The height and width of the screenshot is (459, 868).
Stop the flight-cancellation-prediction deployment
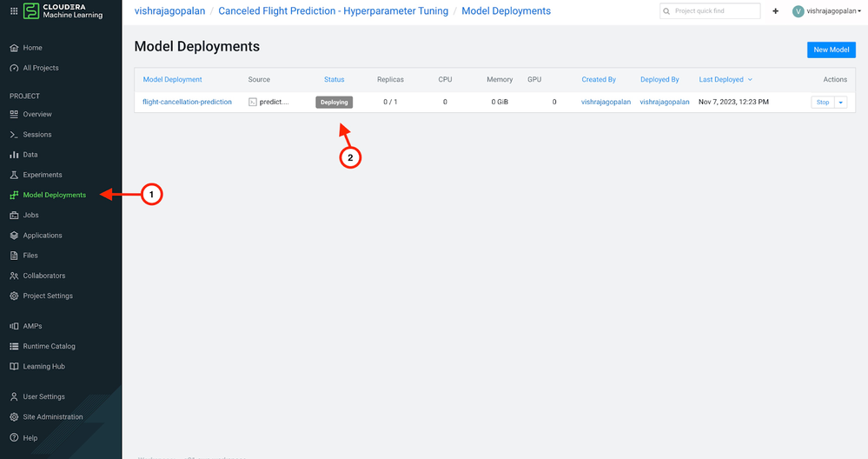point(823,103)
